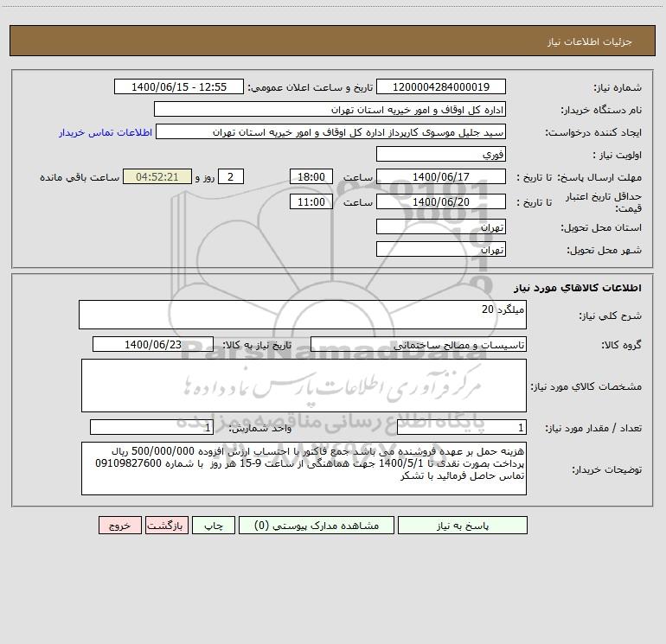Click the days remaining field showing 2

click(231, 176)
